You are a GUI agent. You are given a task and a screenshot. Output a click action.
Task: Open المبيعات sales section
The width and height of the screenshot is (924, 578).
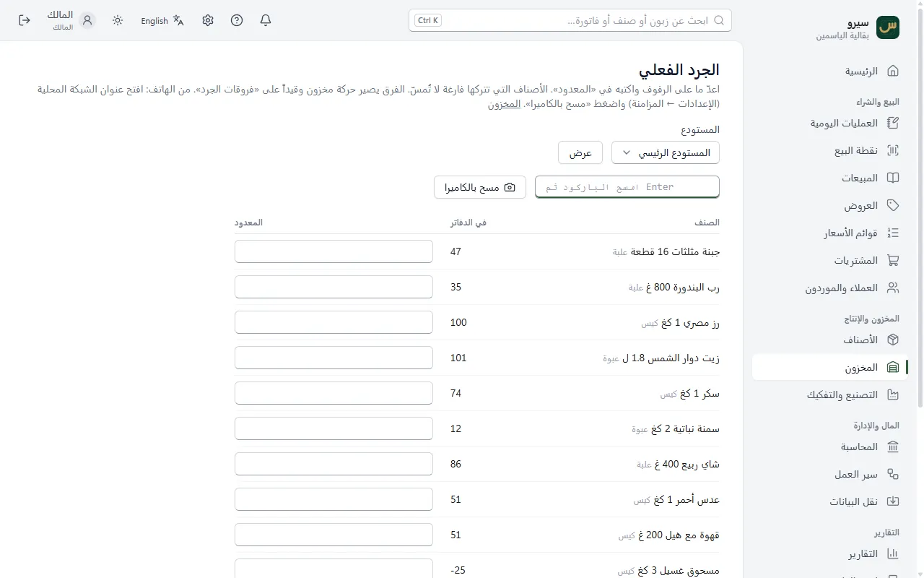tap(830, 178)
